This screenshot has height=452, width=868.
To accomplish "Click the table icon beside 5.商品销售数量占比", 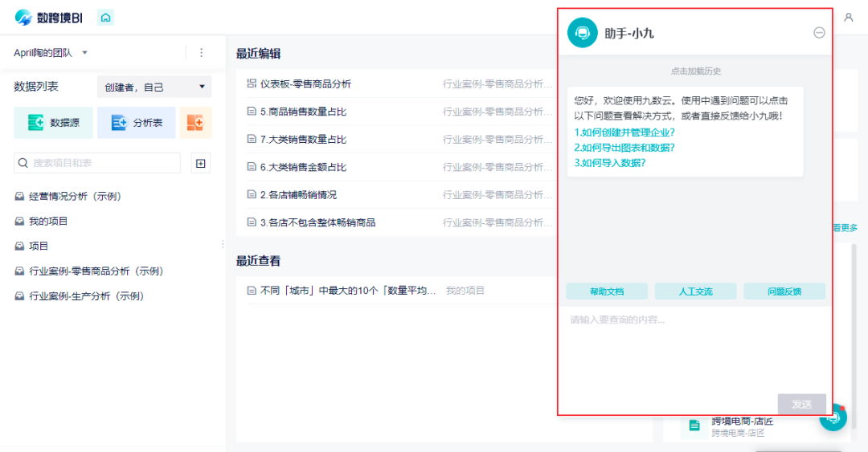I will (252, 112).
